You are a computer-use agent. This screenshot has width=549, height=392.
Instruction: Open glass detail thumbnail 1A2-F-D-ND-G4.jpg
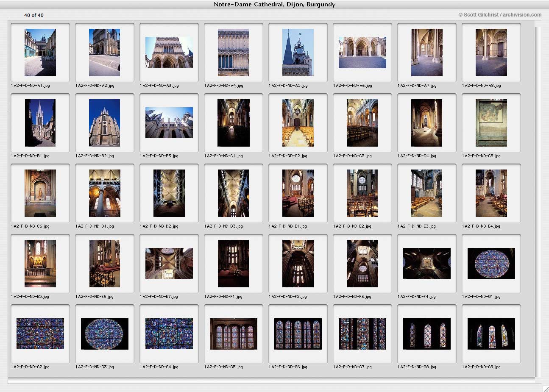click(x=169, y=334)
